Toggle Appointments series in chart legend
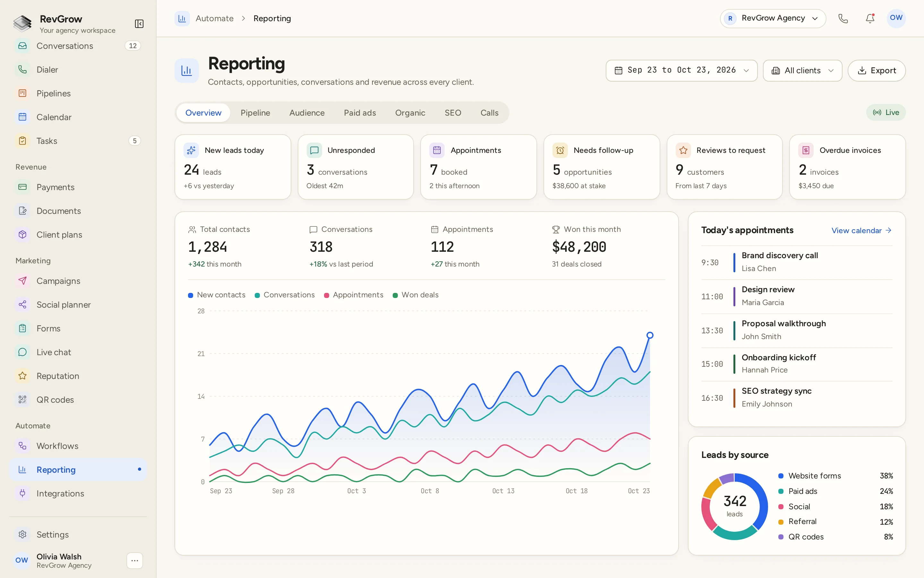The height and width of the screenshot is (578, 924). coord(354,295)
